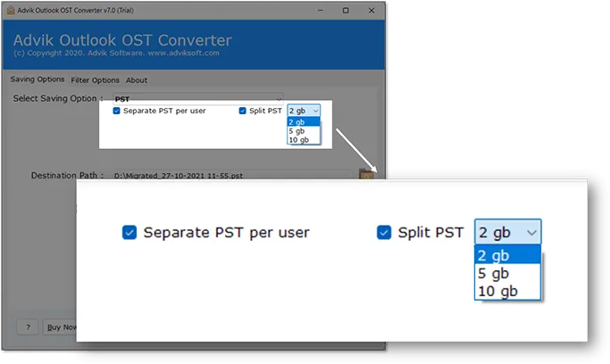Toggle Separate PST per user in small panel

[116, 111]
